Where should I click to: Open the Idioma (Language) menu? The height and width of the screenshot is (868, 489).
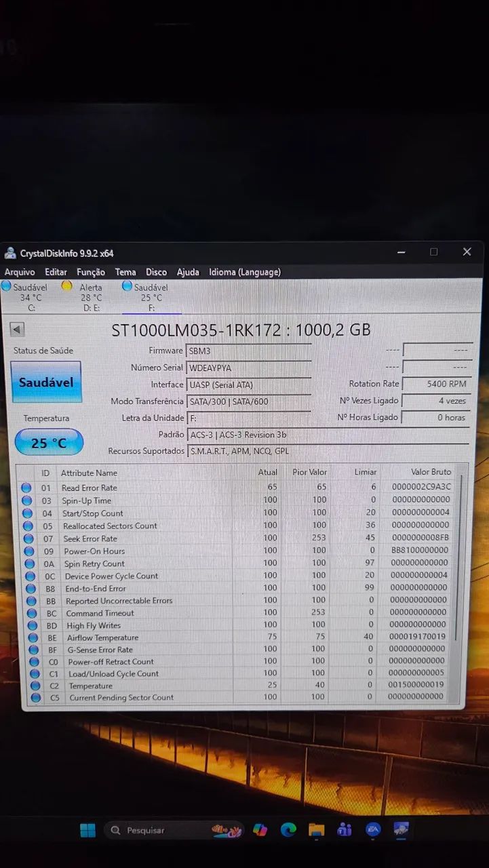click(x=245, y=272)
